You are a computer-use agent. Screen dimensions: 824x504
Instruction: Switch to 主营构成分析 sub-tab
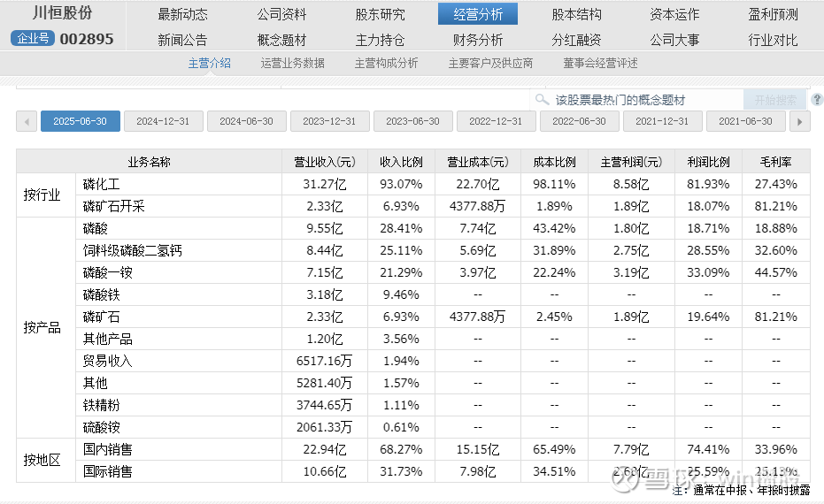pyautogui.click(x=386, y=64)
